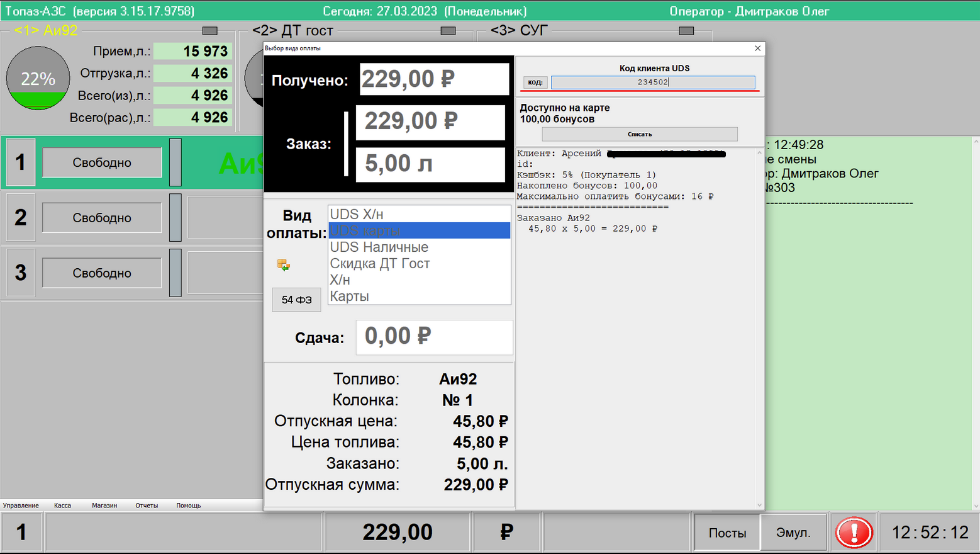This screenshot has width=980, height=554.
Task: Click the green log panel scrollbar
Action: (x=976, y=323)
